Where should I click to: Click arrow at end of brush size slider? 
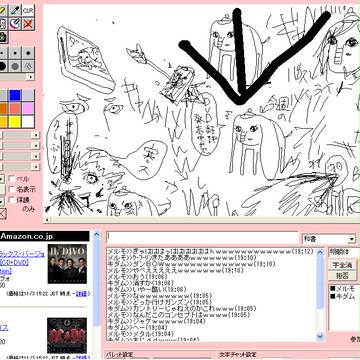point(30,77)
